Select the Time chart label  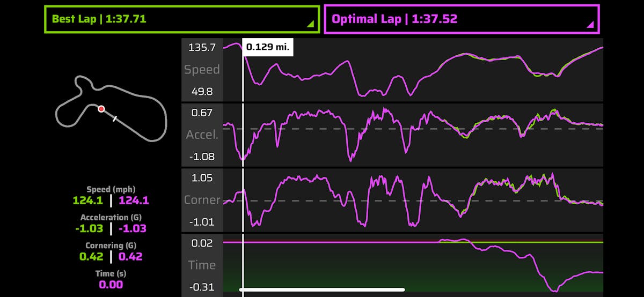[x=202, y=265]
